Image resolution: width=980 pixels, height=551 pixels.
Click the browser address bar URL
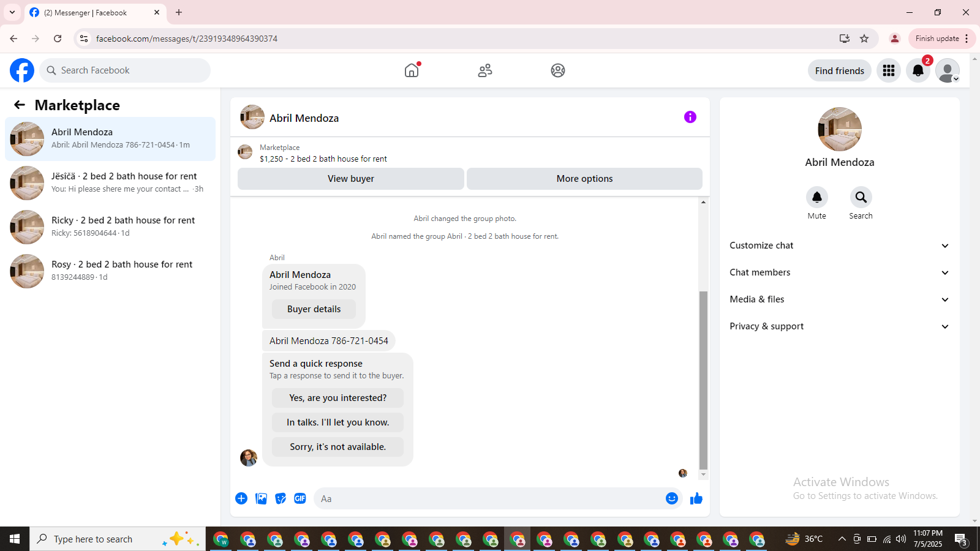coord(187,39)
